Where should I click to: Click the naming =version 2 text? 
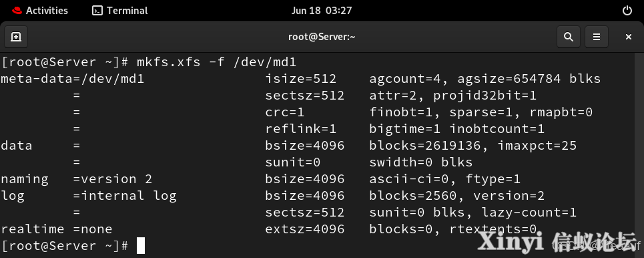click(76, 179)
